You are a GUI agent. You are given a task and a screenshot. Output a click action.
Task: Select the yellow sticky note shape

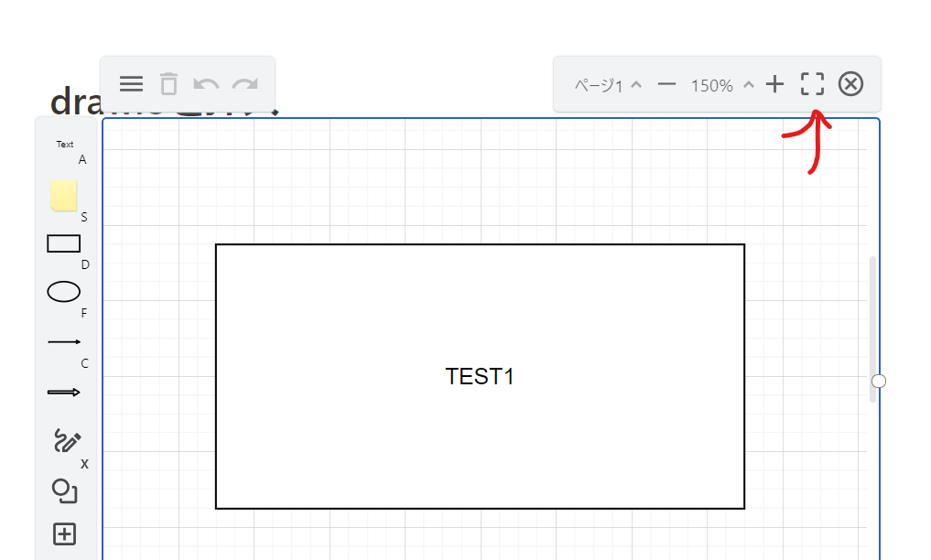pos(63,196)
